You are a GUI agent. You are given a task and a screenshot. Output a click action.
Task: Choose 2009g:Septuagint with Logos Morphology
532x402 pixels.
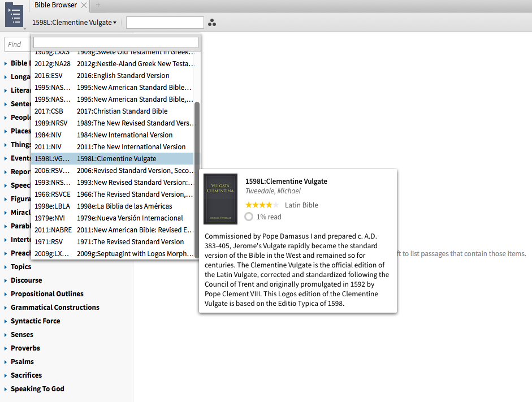pyautogui.click(x=114, y=254)
